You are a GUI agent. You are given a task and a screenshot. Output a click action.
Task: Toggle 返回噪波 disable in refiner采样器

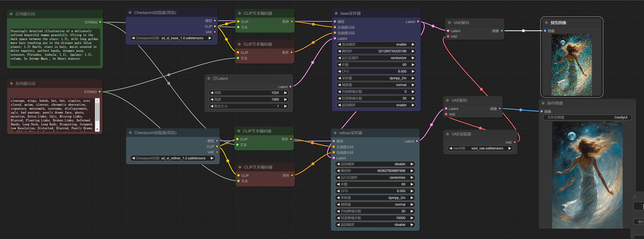pyautogui.click(x=375, y=225)
